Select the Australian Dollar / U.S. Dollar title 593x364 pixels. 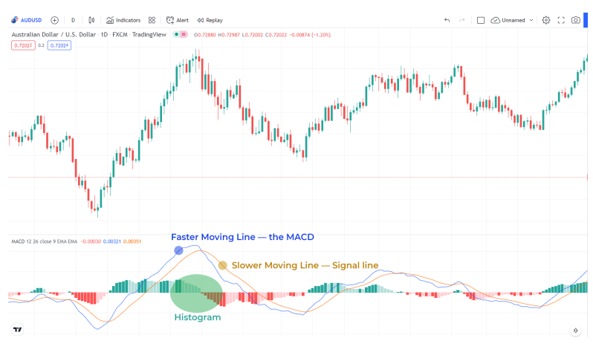pos(88,34)
